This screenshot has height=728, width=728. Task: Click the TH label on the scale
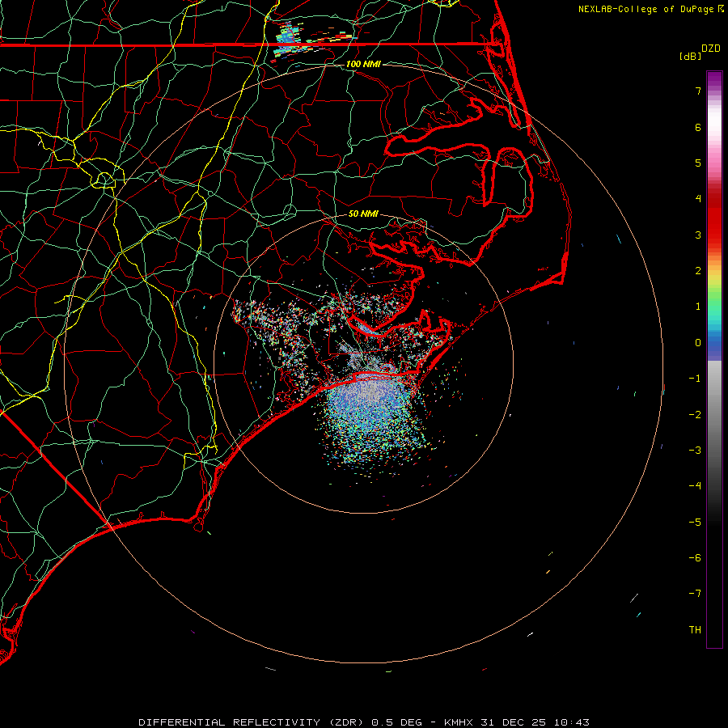click(695, 629)
